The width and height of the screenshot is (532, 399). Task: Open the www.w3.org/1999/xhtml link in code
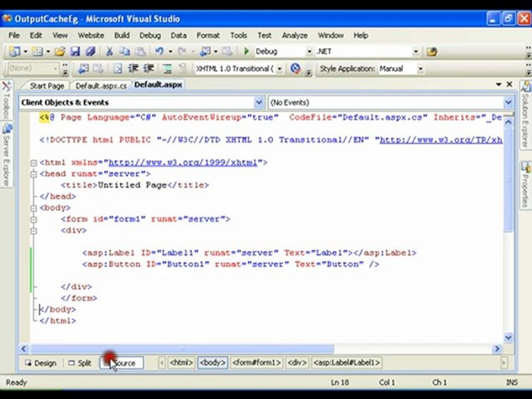[x=183, y=163]
